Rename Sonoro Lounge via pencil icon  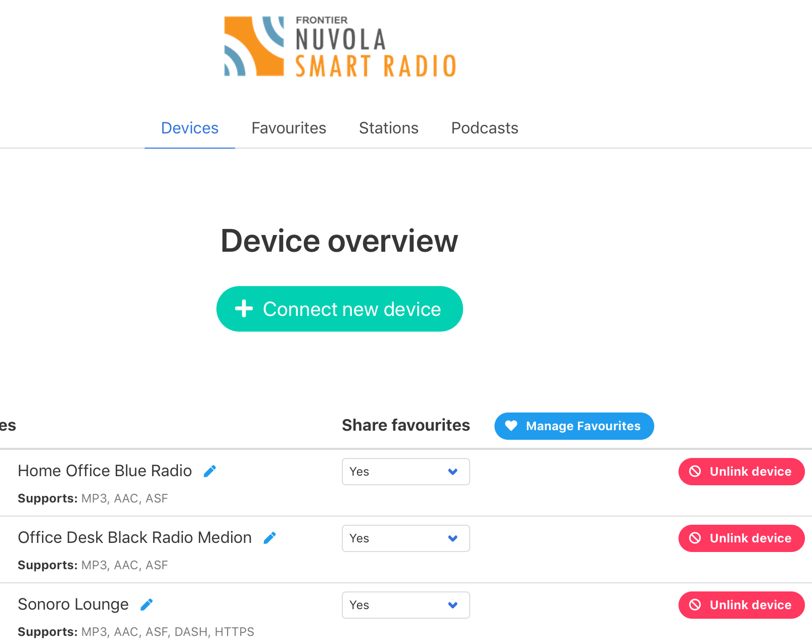[x=147, y=605]
